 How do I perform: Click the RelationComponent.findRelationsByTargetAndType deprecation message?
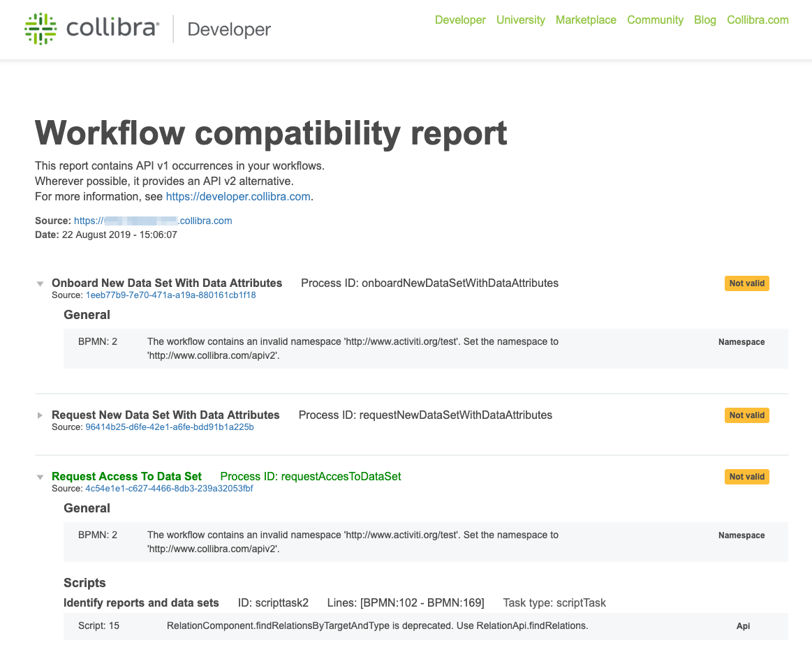[378, 626]
